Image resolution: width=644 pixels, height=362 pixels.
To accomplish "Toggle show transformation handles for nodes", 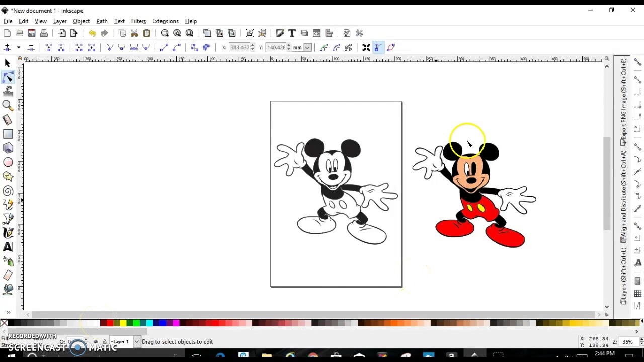I will (366, 47).
